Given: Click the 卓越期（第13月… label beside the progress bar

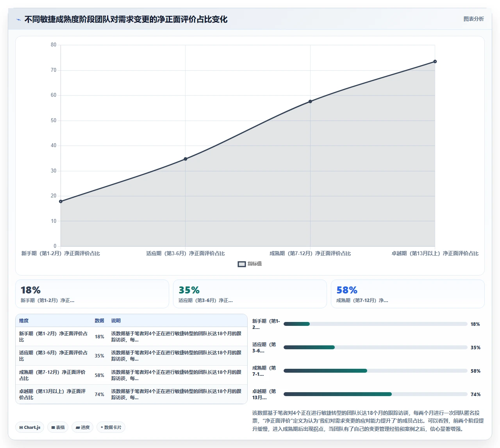Looking at the screenshot, I should point(264,395).
